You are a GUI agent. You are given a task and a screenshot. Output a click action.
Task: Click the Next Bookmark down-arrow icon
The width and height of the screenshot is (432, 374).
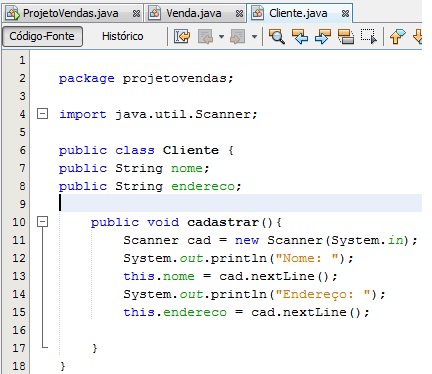click(418, 36)
